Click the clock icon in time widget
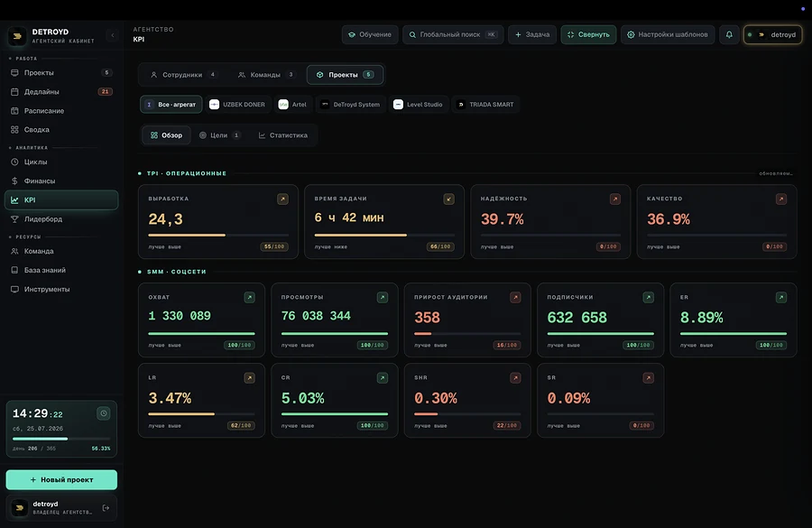Viewport: 812px width, 528px height. [x=104, y=413]
